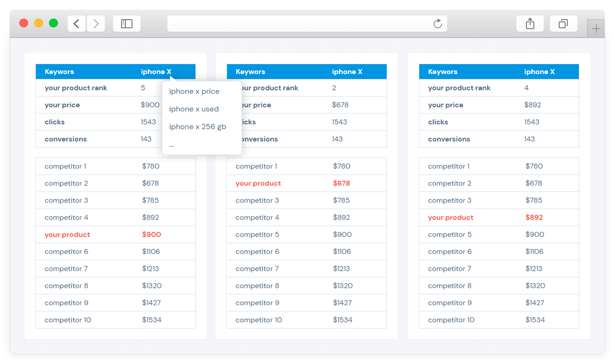Click 'your product' row in first competitor list

[x=115, y=234]
